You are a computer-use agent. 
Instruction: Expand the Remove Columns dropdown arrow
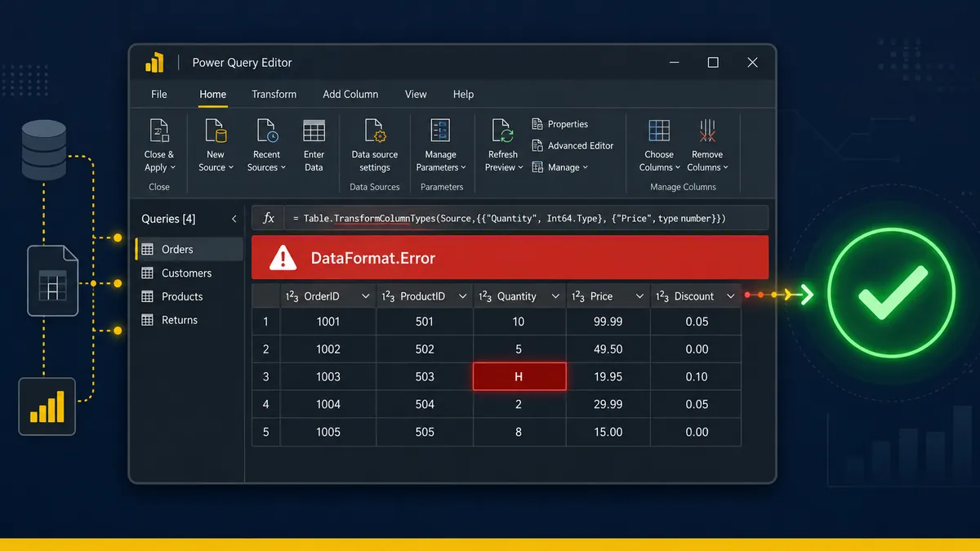[725, 168]
